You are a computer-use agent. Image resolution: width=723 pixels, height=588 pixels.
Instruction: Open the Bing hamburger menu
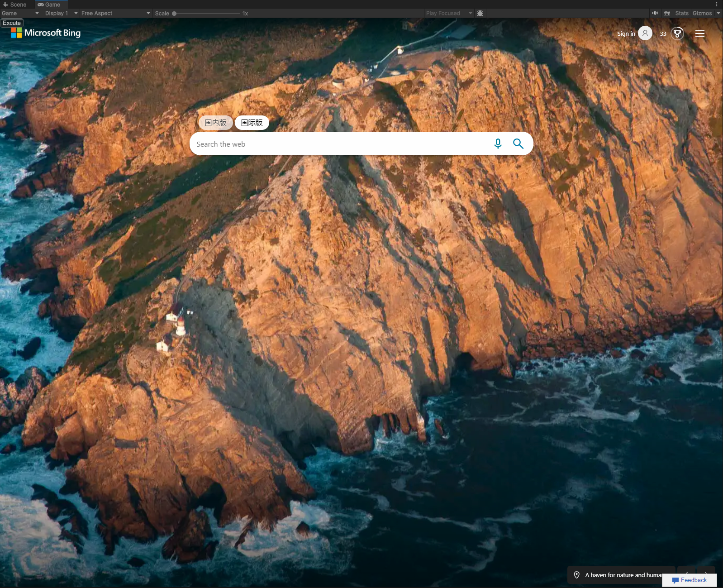(x=699, y=33)
